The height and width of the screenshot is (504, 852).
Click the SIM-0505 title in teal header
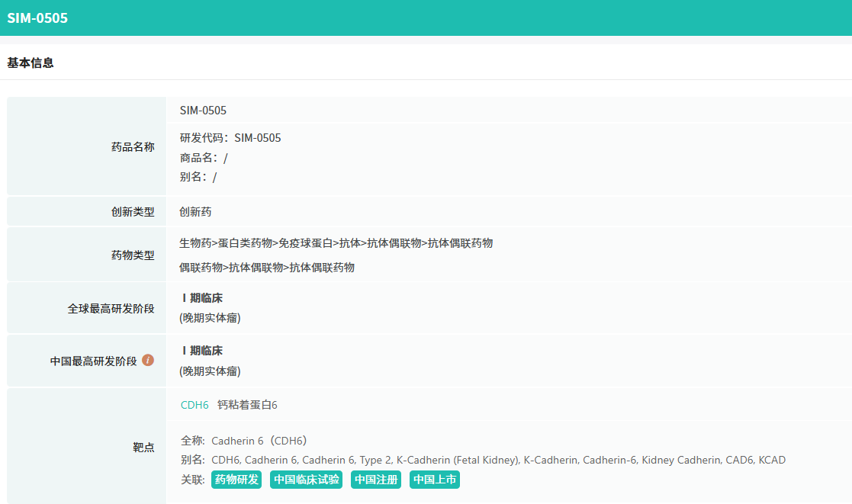click(37, 18)
